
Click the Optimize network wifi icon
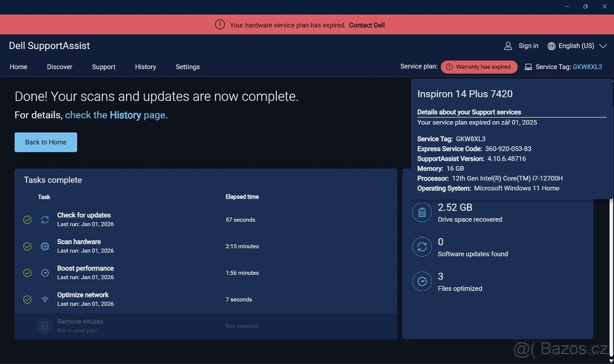pyautogui.click(x=45, y=300)
